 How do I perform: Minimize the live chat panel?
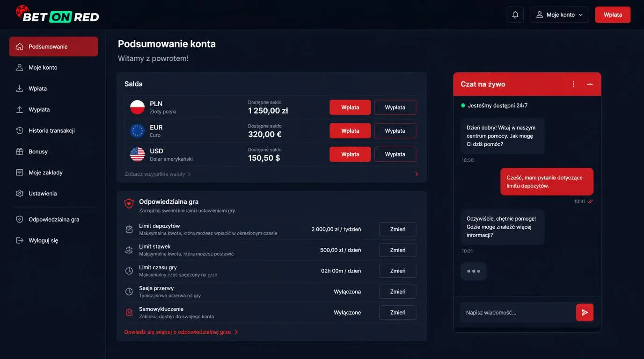(590, 84)
